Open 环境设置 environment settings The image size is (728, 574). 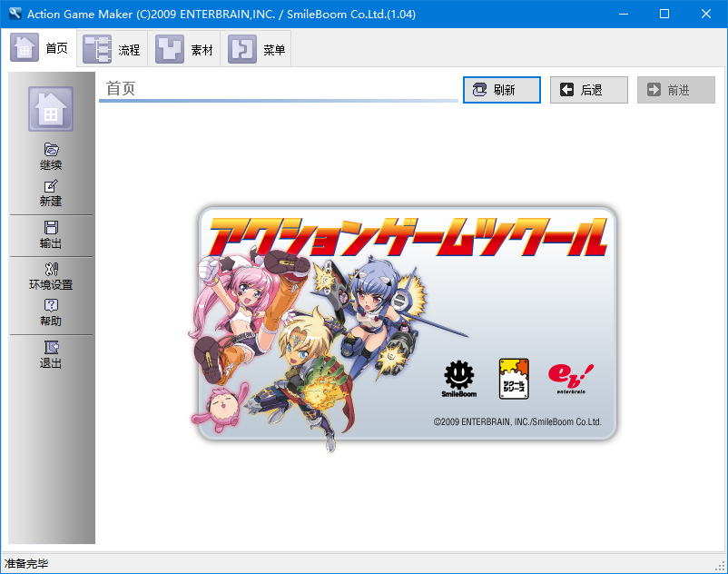51,276
